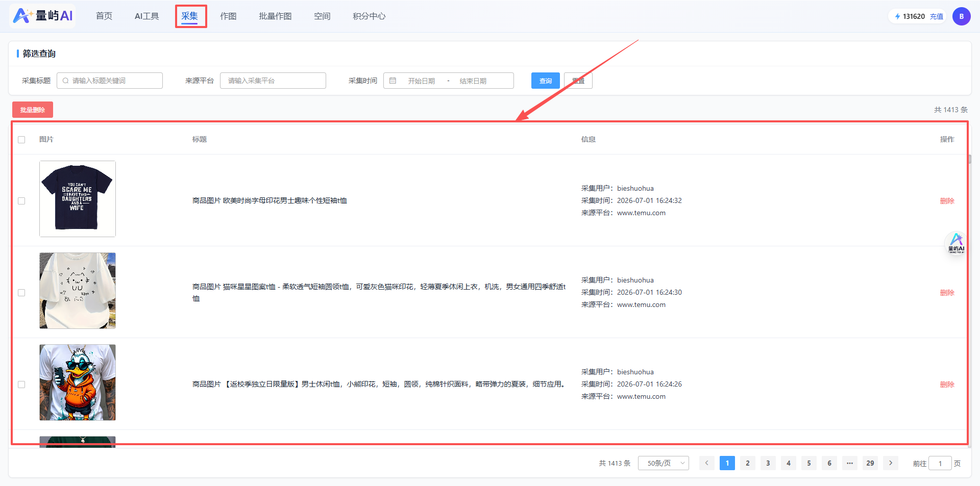Click the 共 1413 条 count above the table
This screenshot has height=486, width=980.
tap(951, 110)
